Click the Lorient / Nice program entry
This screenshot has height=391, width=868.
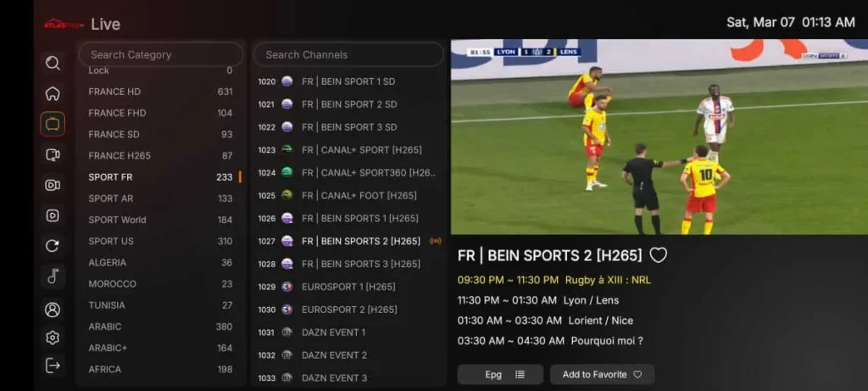point(545,321)
